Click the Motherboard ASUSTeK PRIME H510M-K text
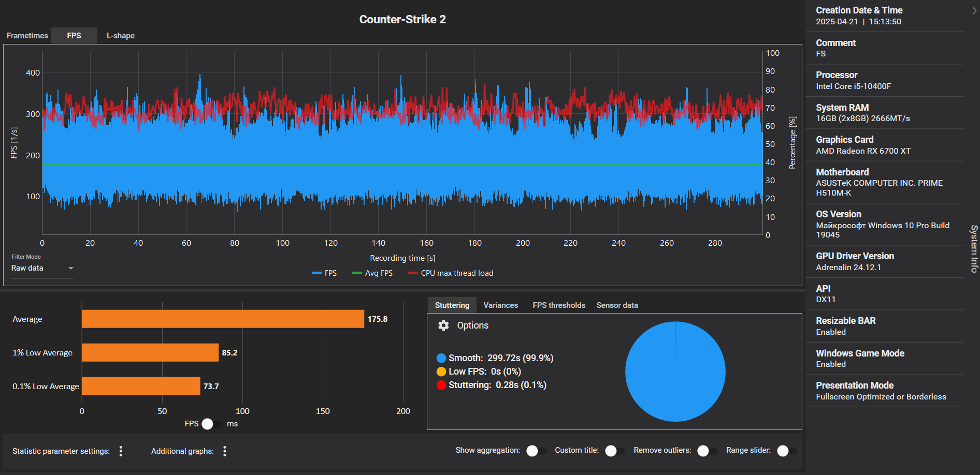The image size is (980, 475). tap(879, 188)
